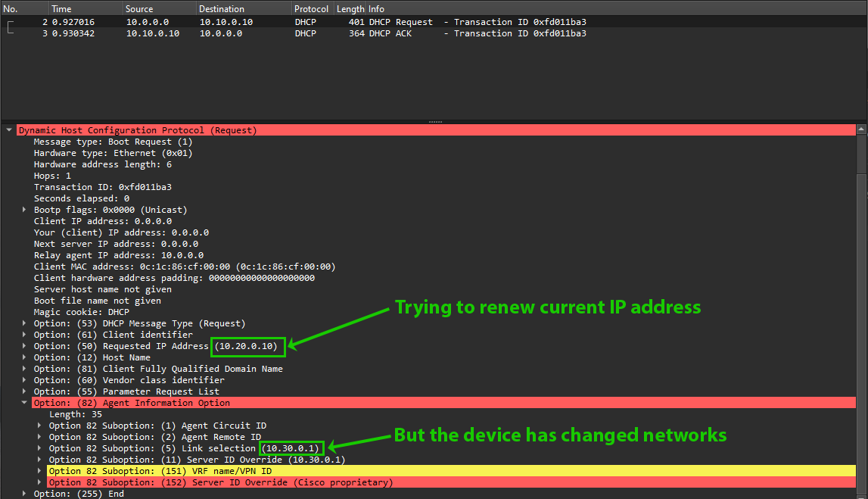Expand Option 60 Vendor class identifier

point(23,380)
